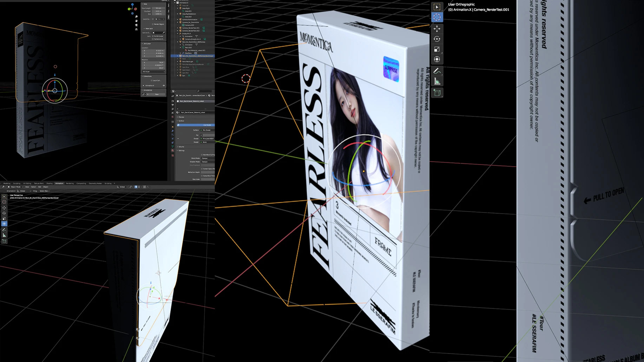Select the Scale tool in User Orthographic viewport
Screen dimensions: 644x362
437,49
